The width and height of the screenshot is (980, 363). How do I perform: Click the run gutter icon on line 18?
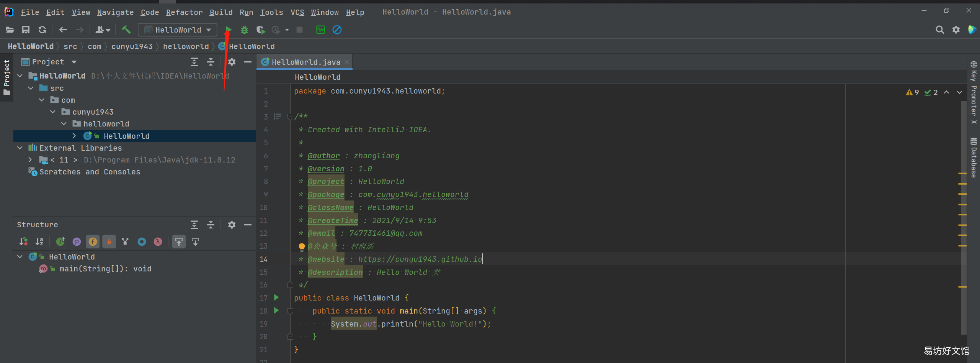click(x=276, y=310)
